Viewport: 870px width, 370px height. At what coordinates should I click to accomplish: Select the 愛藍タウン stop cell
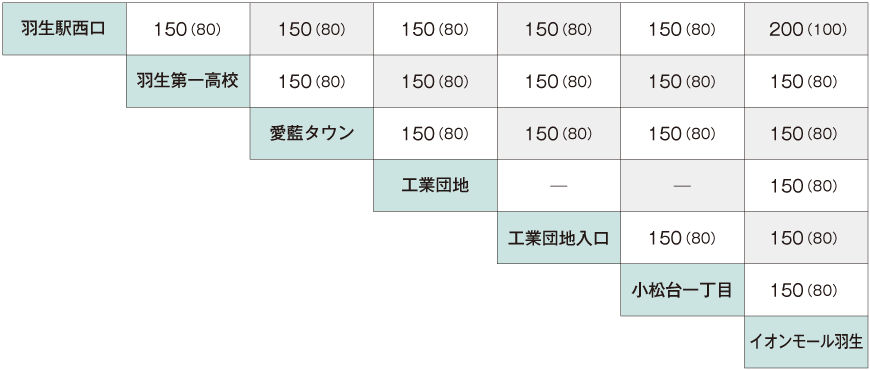(312, 134)
